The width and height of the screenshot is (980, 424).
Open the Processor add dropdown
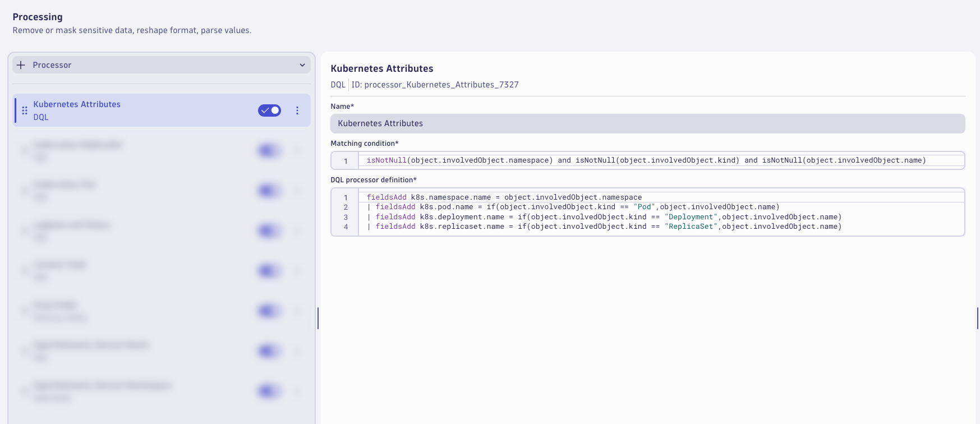pos(162,65)
